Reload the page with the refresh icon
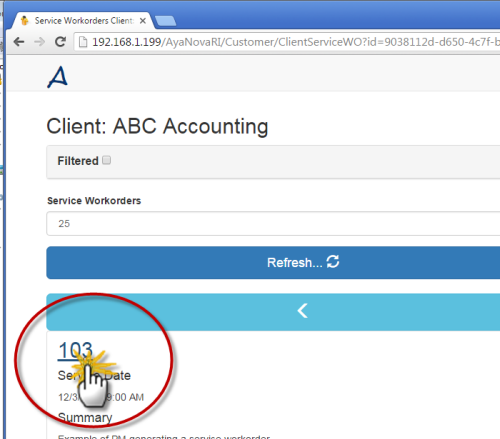This screenshot has height=439, width=500. click(60, 42)
